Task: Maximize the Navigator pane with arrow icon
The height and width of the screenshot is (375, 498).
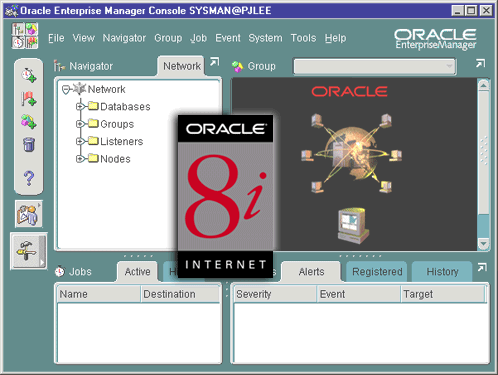Action: pyautogui.click(x=214, y=62)
